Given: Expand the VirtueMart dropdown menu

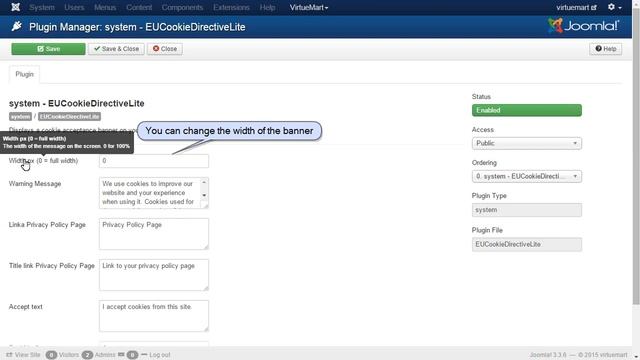Looking at the screenshot, I should coord(309,7).
